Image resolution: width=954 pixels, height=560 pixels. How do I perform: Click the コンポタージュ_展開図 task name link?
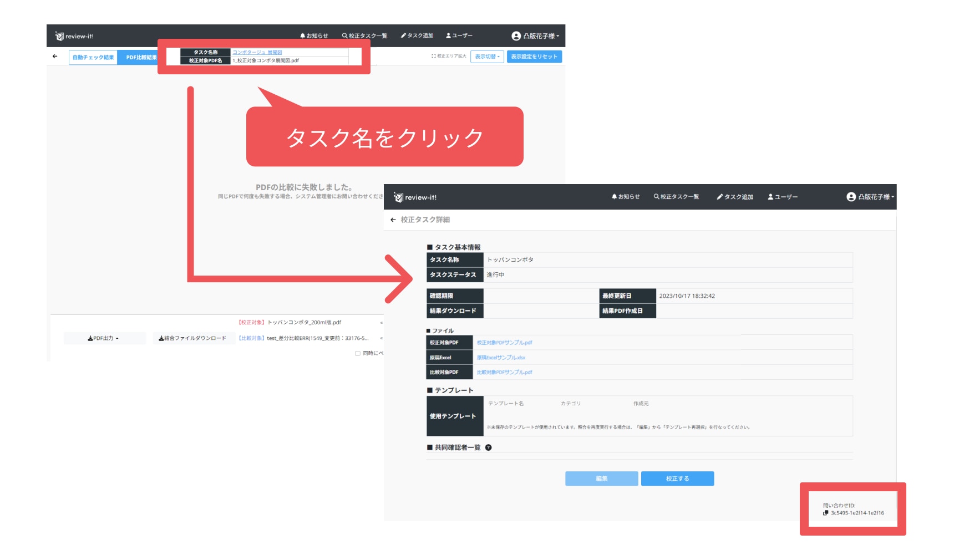(257, 52)
